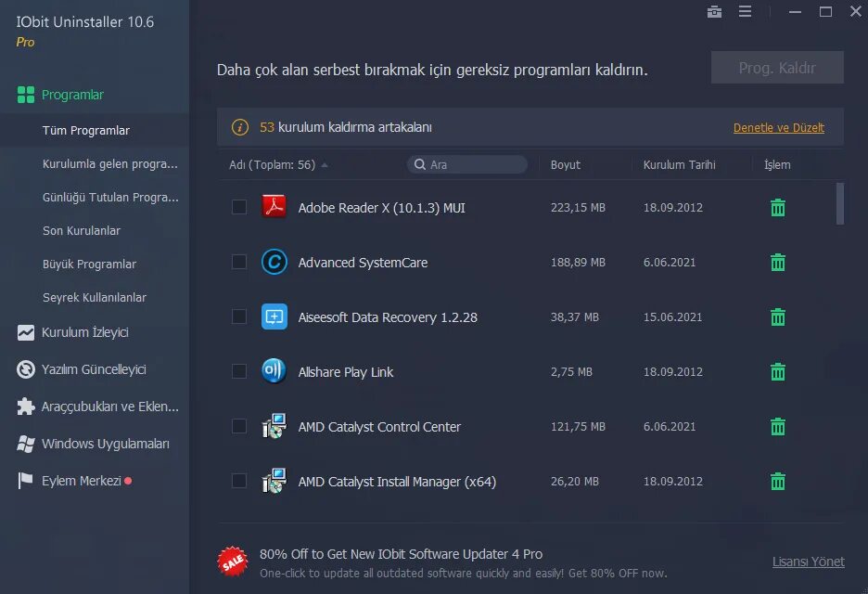Click the trash icon for AMD Catalyst Install Manager

pos(778,481)
